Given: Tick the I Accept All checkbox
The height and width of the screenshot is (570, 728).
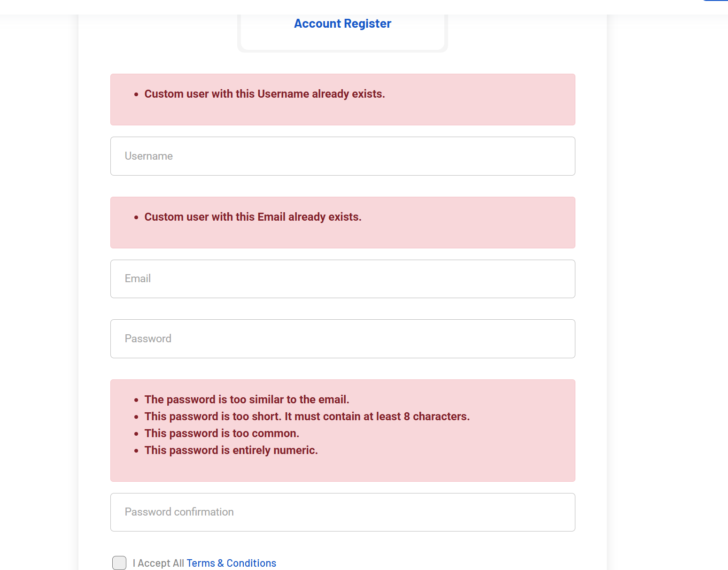Looking at the screenshot, I should (119, 563).
